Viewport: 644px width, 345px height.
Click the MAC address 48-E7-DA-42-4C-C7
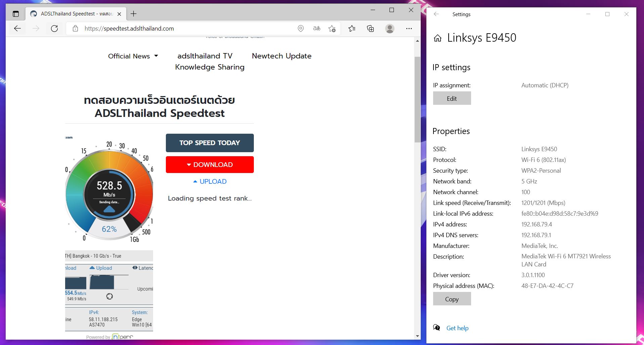click(x=547, y=286)
